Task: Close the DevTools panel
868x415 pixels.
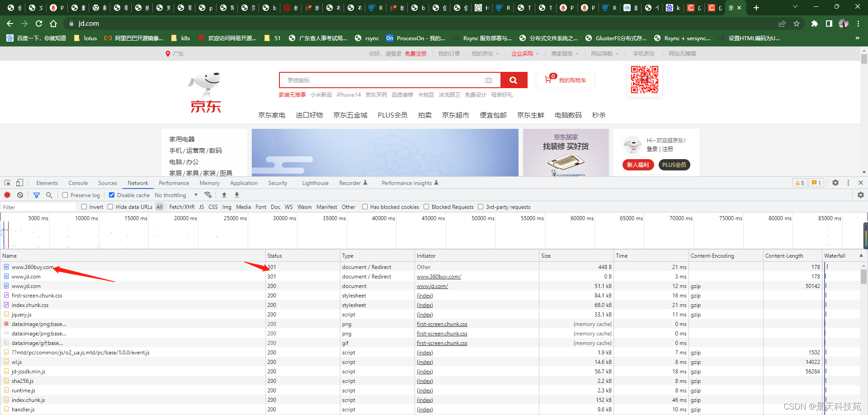Action: (x=861, y=183)
